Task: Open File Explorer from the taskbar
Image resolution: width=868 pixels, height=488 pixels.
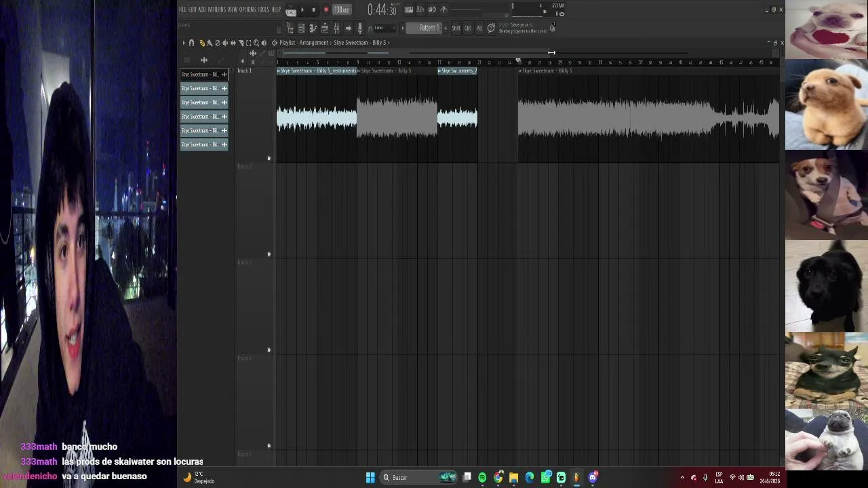Action: tap(514, 478)
